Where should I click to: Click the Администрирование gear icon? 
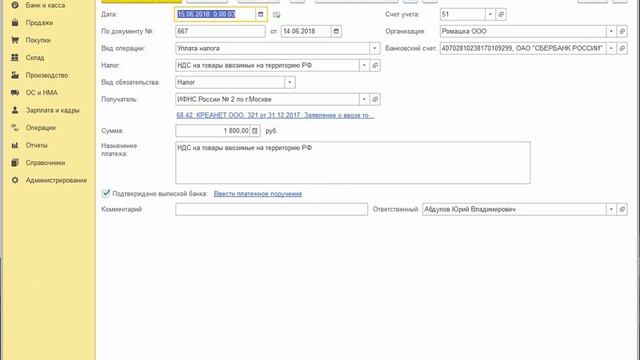15,180
